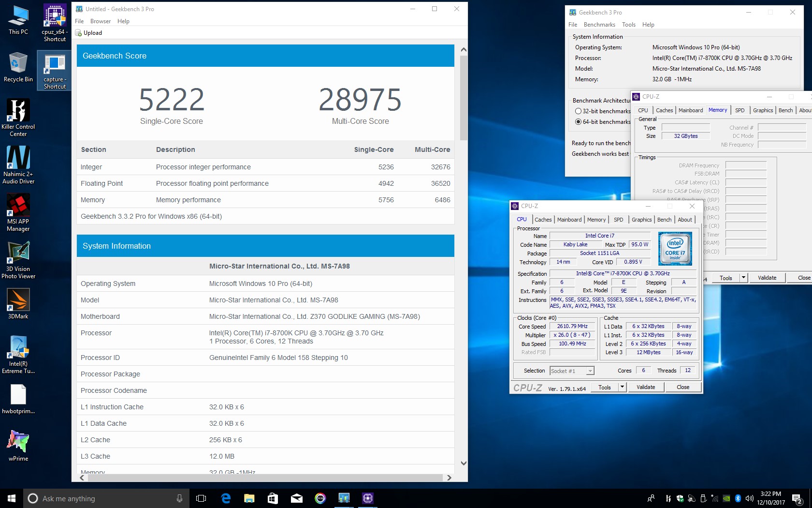Open the Browser menu in Geekbench
812x508 pixels.
coord(101,21)
